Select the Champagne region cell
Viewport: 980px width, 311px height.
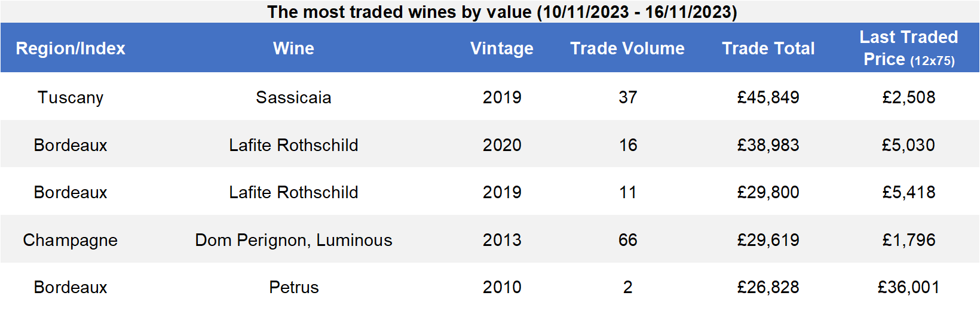point(71,240)
